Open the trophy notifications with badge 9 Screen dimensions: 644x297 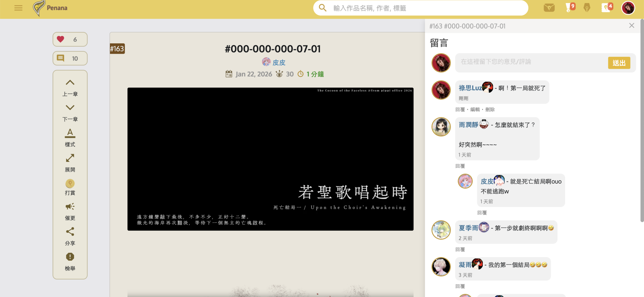coord(570,7)
